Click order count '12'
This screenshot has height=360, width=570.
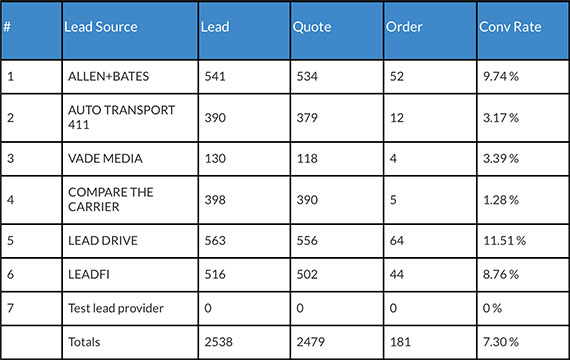(x=397, y=118)
